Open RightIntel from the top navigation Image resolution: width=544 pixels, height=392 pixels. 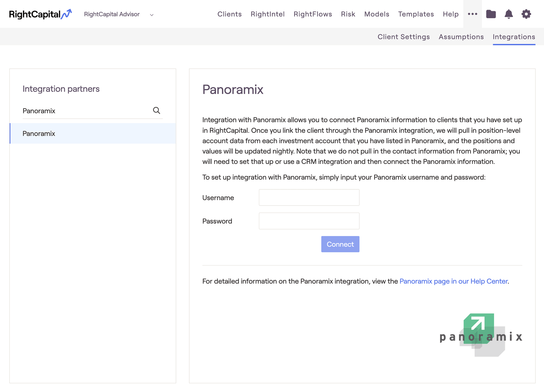coord(267,14)
